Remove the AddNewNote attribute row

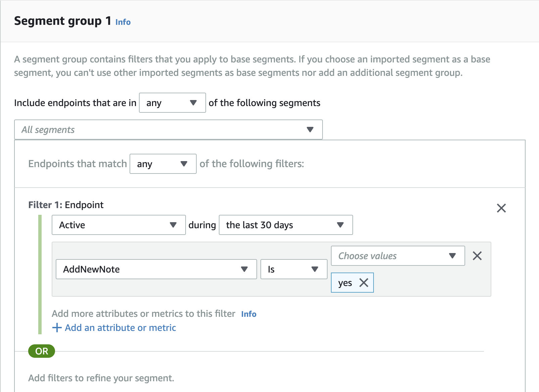coord(477,256)
